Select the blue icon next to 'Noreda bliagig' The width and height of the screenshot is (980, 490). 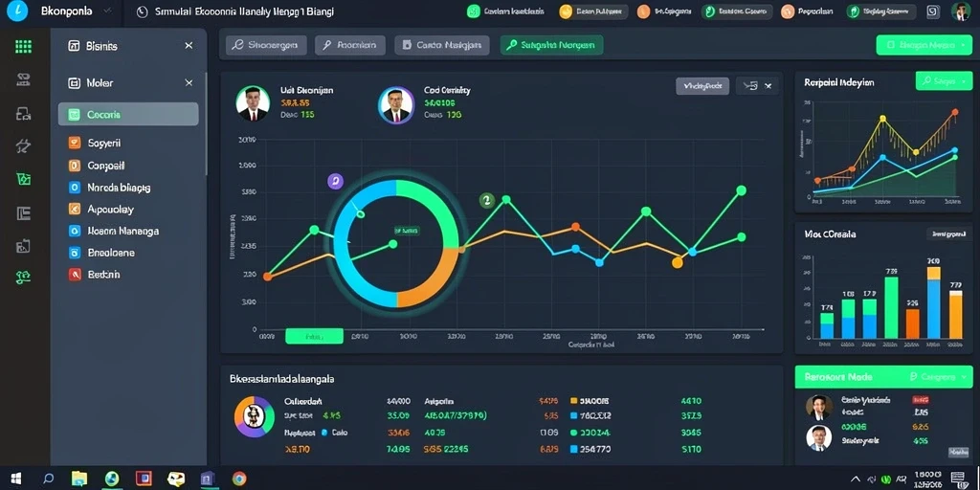(75, 187)
